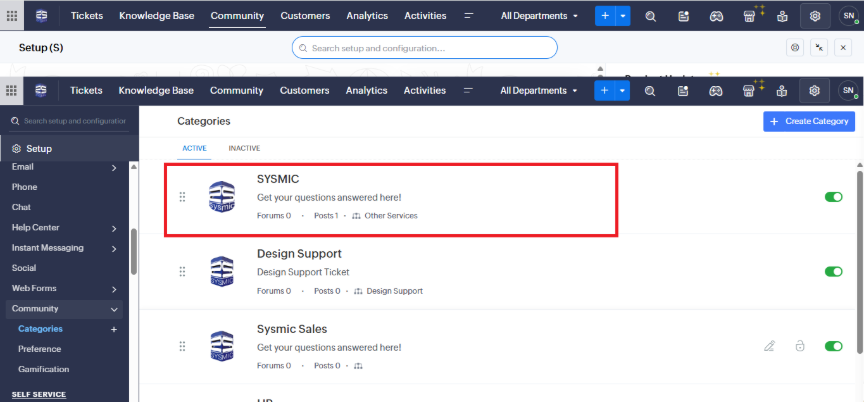Grab the drag handle of the Design Support category
The height and width of the screenshot is (402, 864).
pos(182,272)
